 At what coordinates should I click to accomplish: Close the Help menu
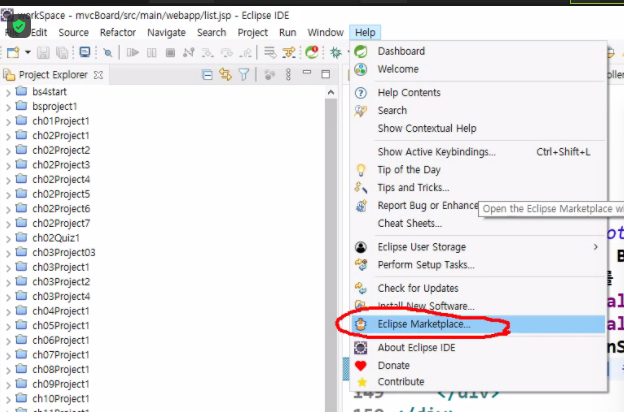365,32
